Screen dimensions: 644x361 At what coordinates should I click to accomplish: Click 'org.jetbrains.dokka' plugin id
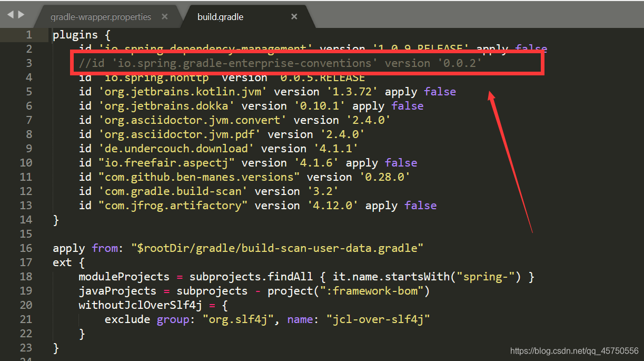click(x=166, y=106)
